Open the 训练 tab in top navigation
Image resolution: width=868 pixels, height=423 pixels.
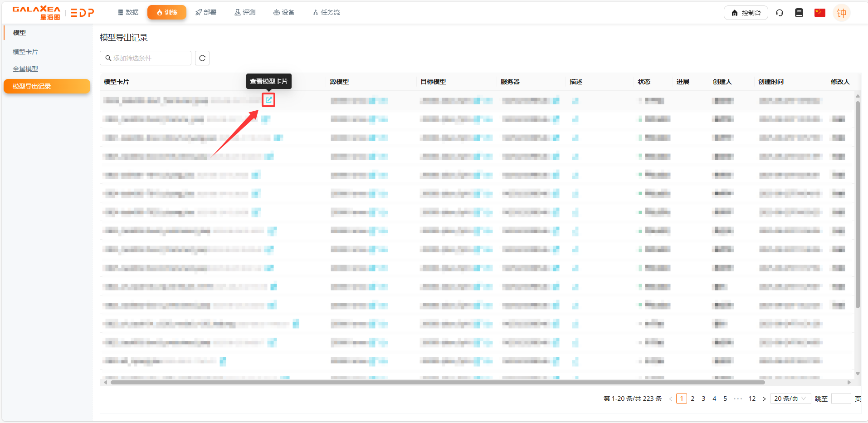(167, 12)
